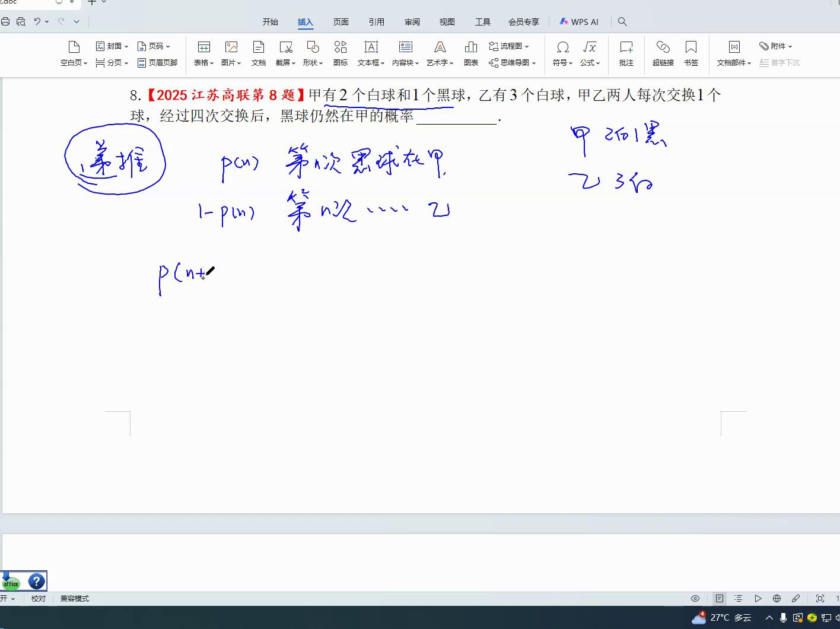Insert a chart using 图表

tap(470, 53)
